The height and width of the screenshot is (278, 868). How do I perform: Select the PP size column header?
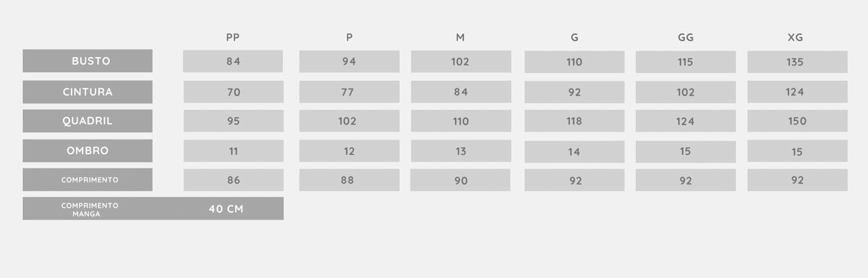(233, 37)
